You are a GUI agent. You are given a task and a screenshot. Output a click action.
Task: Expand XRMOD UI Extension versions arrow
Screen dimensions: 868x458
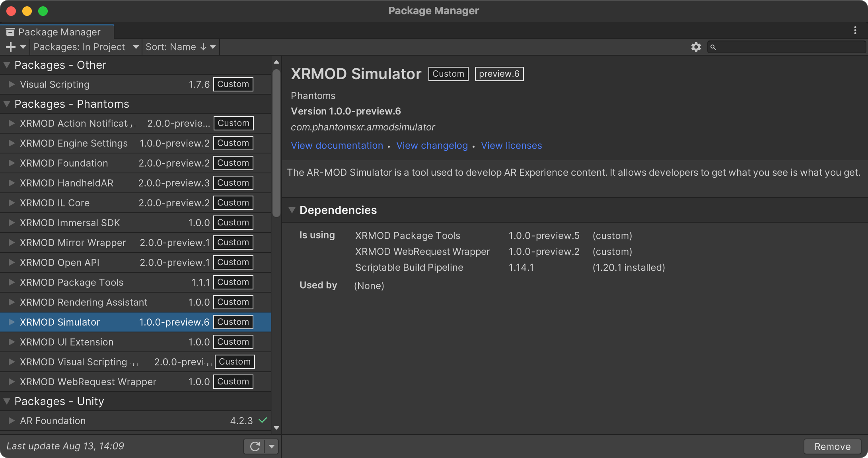point(12,342)
